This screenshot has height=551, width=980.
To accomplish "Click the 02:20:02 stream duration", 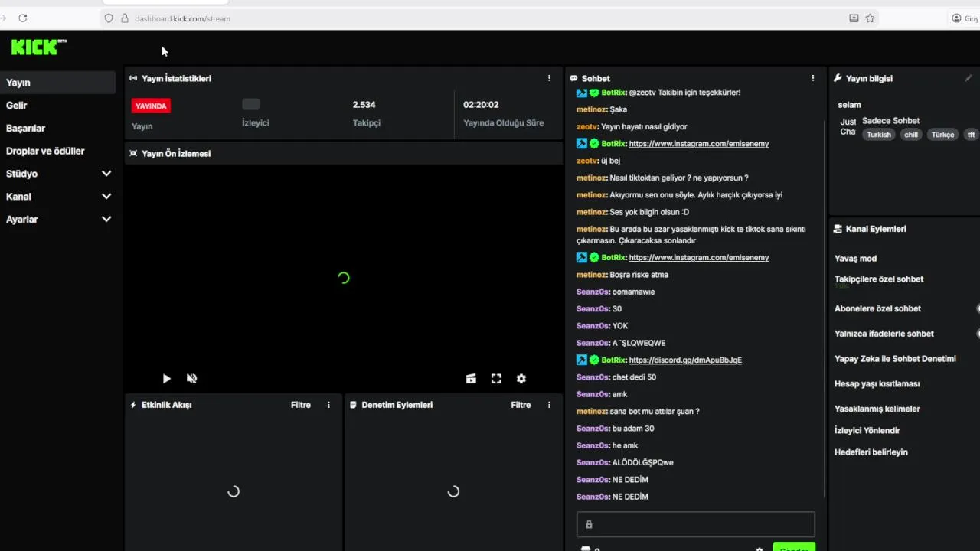I will [x=481, y=105].
